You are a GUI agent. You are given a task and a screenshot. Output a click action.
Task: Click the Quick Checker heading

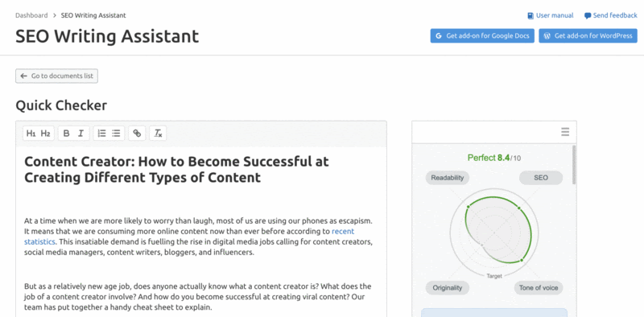click(x=61, y=105)
